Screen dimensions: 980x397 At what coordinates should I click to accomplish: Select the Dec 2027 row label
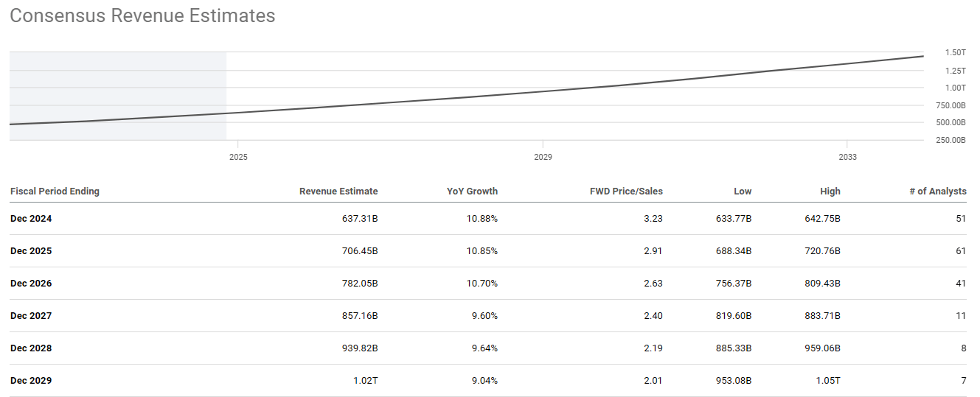[31, 316]
